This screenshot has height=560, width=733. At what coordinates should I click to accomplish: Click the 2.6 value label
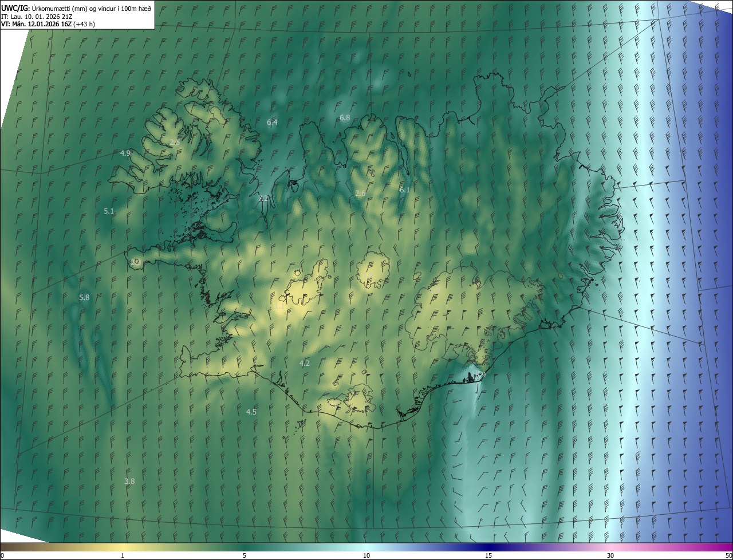[x=360, y=193]
